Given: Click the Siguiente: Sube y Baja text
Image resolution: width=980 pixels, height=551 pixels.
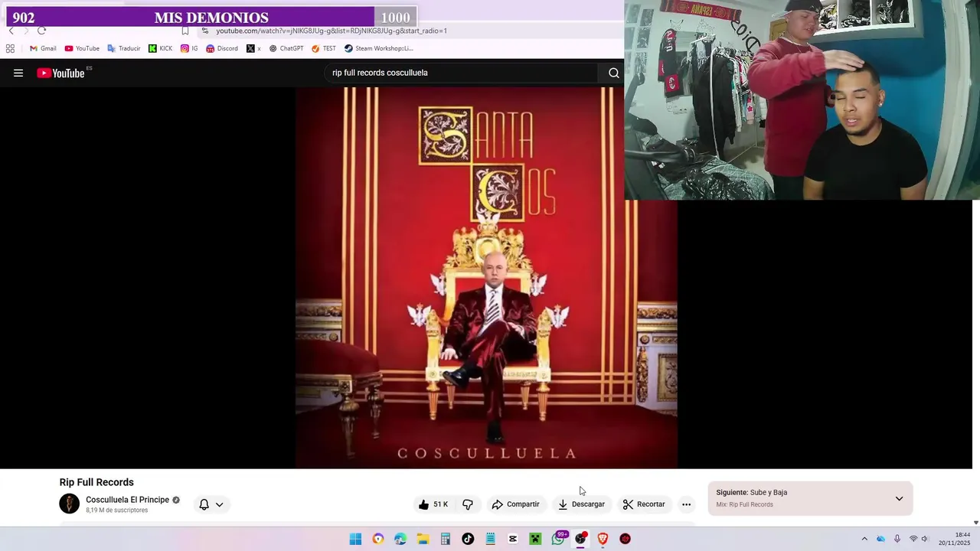Looking at the screenshot, I should (751, 493).
